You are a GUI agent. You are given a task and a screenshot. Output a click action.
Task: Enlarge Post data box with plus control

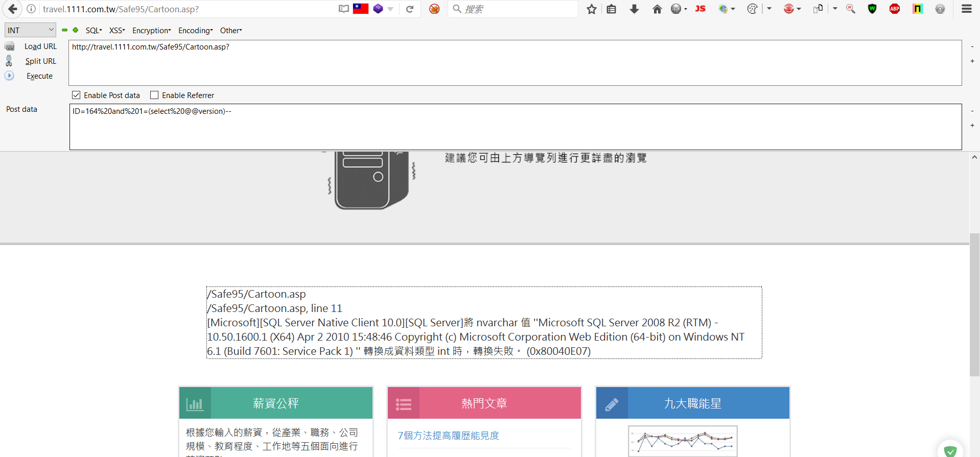coord(972,125)
